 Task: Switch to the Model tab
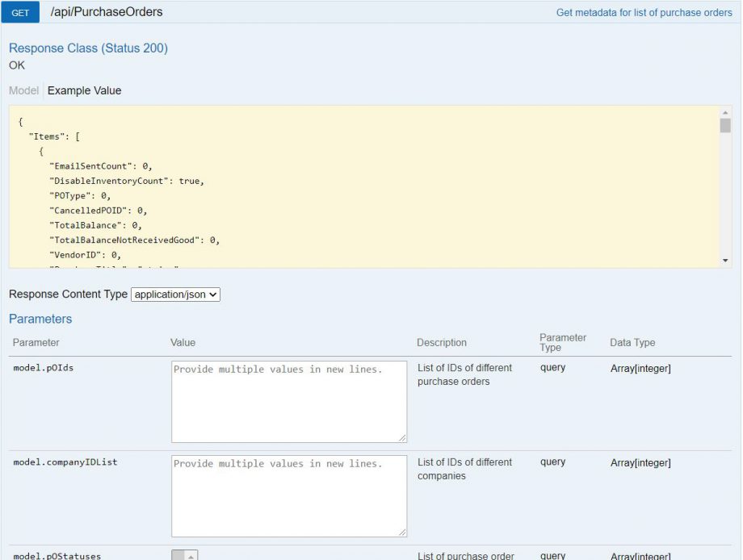coord(23,90)
